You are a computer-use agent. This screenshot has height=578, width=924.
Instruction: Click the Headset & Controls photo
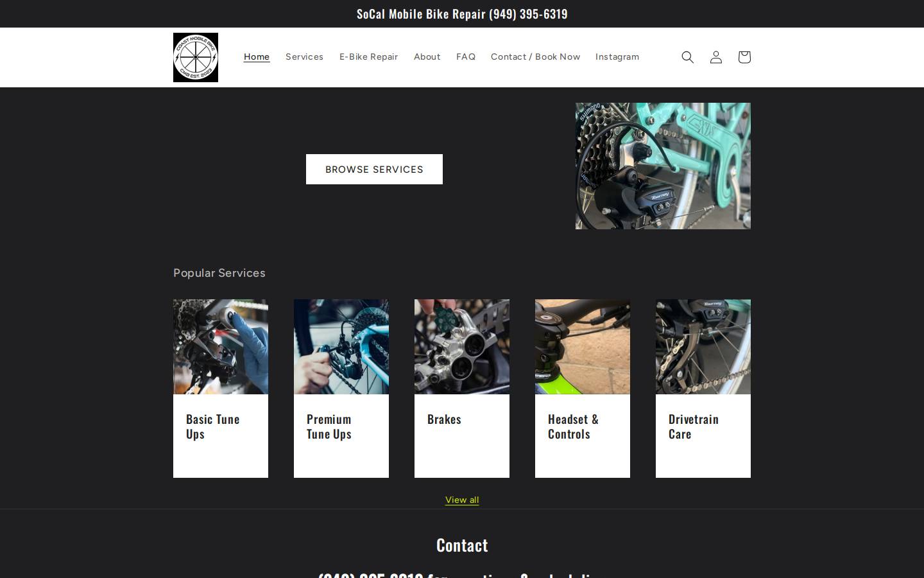pos(583,347)
